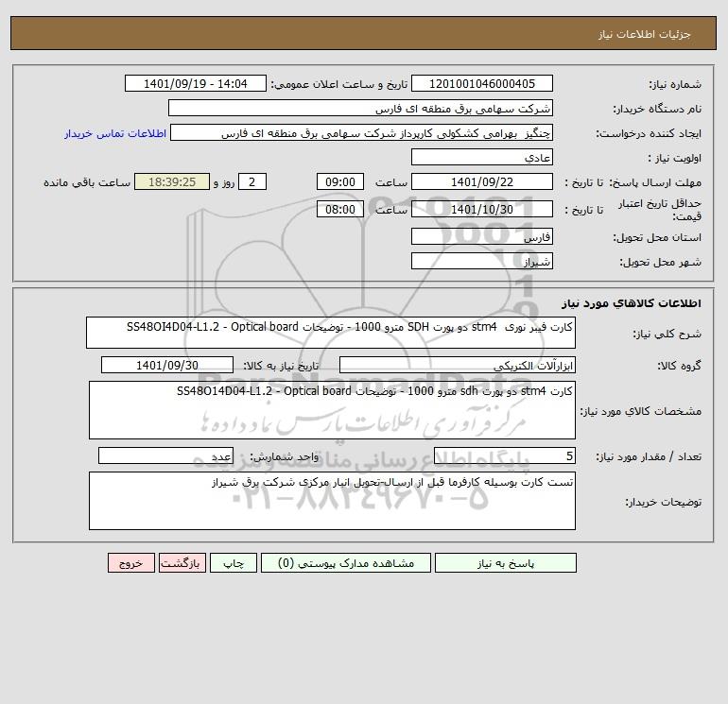Viewport: 728px width, 704px height.
Task: Click priority field showing عادي
Action: point(482,157)
